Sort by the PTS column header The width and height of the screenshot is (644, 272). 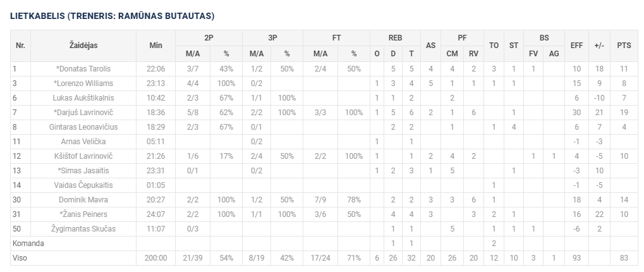pyautogui.click(x=624, y=46)
